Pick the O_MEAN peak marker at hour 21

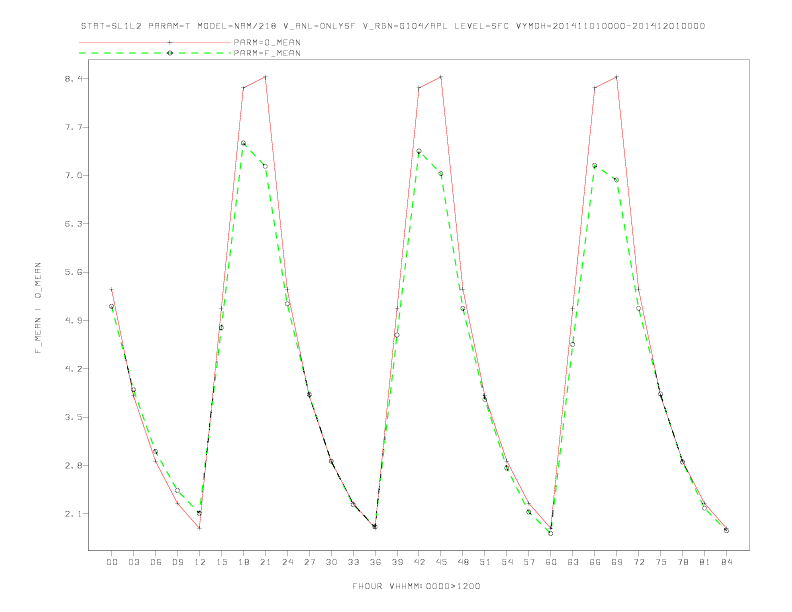coord(265,77)
